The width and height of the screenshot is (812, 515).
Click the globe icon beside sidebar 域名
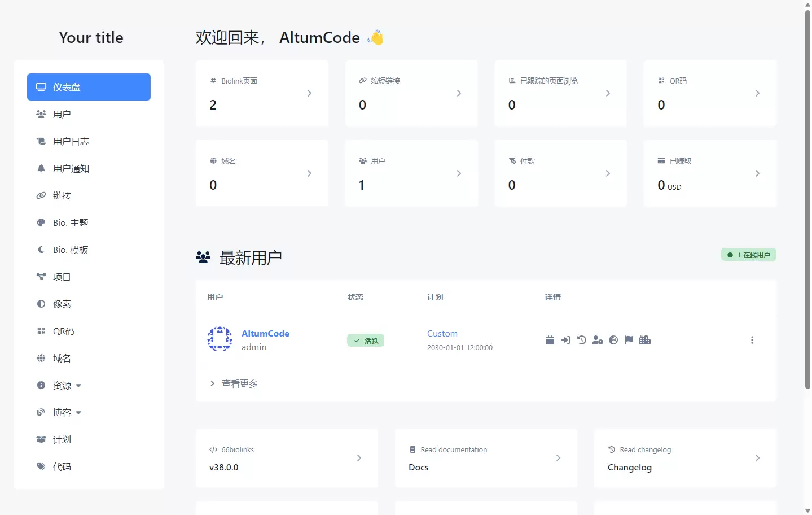pos(41,358)
